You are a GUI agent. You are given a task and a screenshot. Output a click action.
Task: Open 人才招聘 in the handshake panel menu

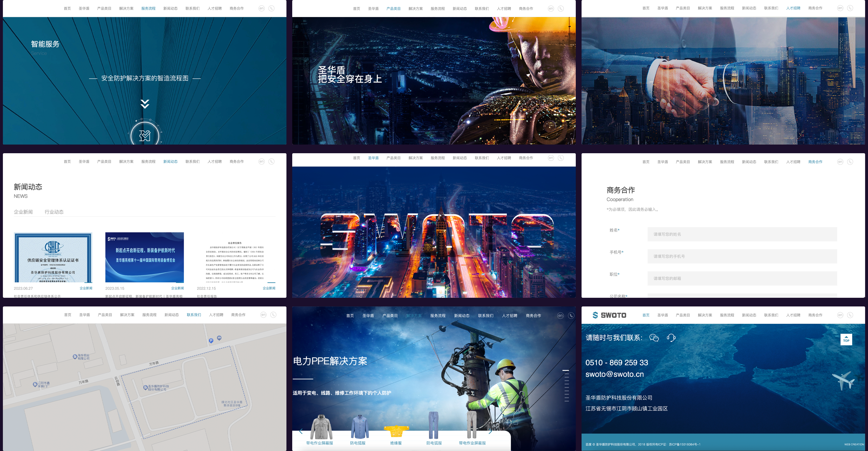[x=793, y=8]
